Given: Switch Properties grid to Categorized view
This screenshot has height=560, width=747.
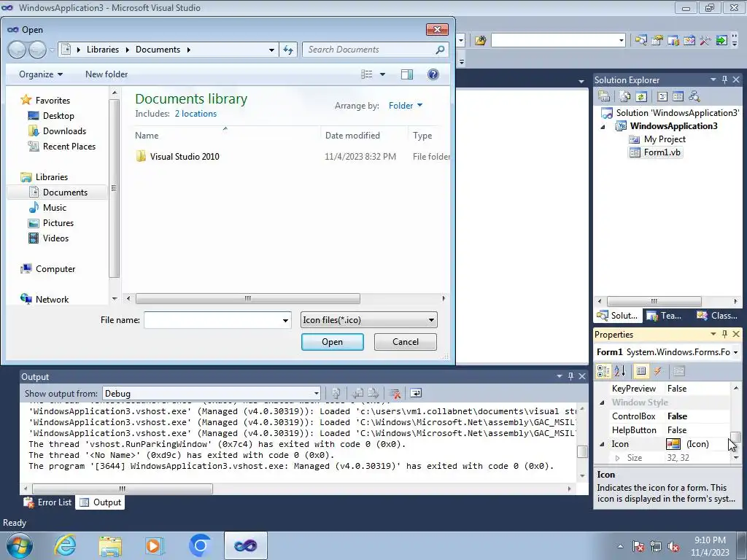Looking at the screenshot, I should pos(603,371).
